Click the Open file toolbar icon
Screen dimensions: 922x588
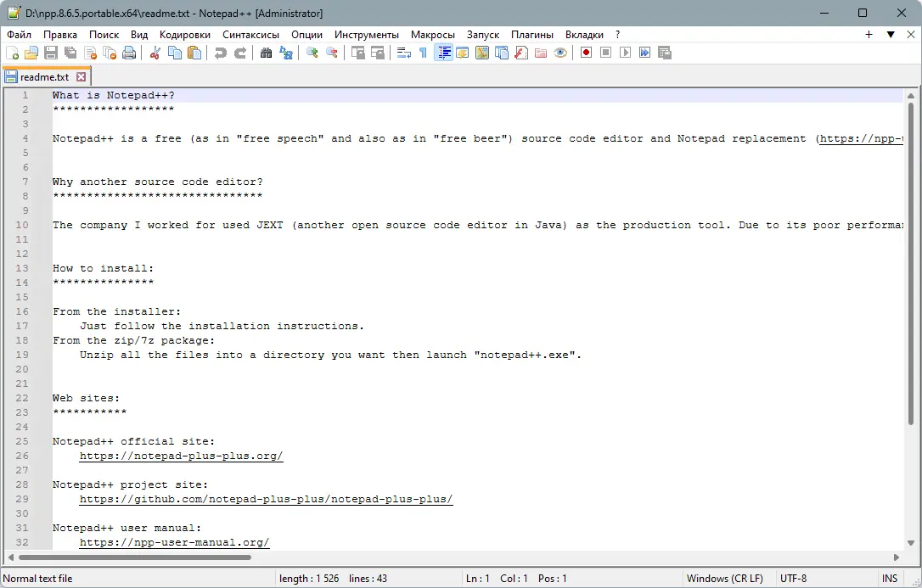point(31,53)
